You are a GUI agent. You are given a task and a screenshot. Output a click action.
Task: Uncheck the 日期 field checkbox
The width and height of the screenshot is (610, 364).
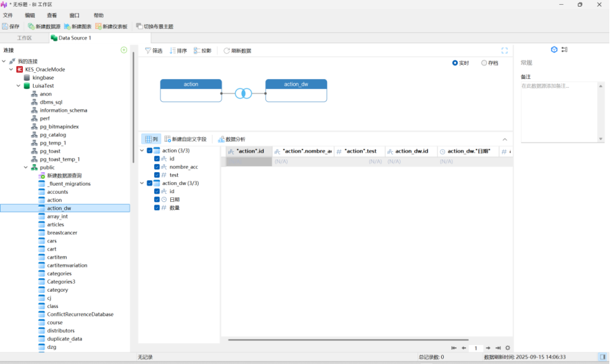pos(157,199)
